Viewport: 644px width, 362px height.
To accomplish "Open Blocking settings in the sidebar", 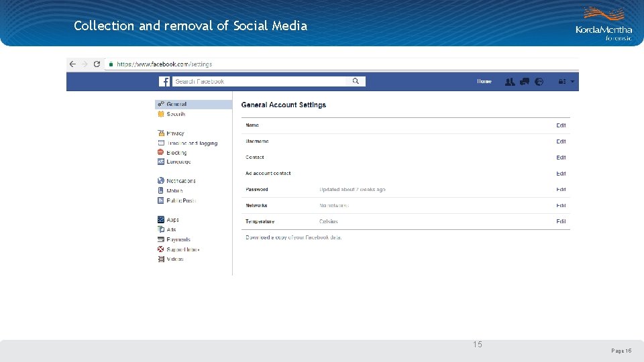I will pyautogui.click(x=176, y=153).
